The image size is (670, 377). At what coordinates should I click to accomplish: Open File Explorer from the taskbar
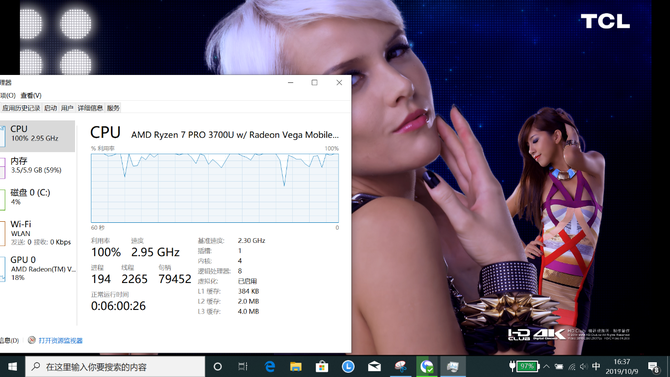[x=296, y=366]
